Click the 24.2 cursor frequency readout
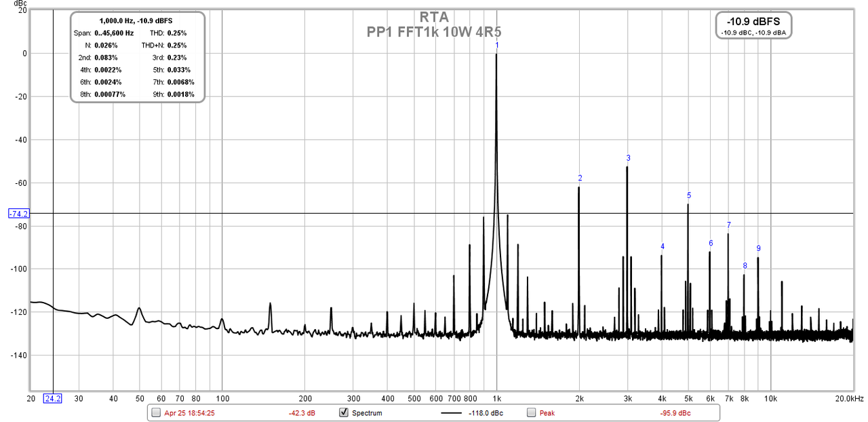 click(52, 398)
